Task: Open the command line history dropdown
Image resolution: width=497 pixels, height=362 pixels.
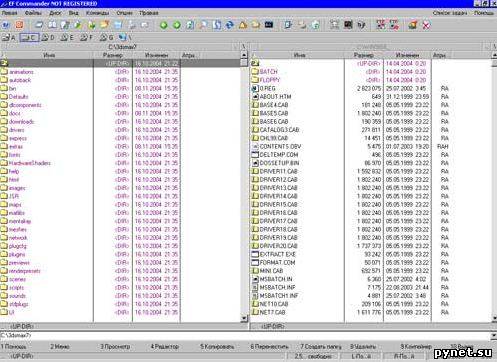Action: point(494,336)
